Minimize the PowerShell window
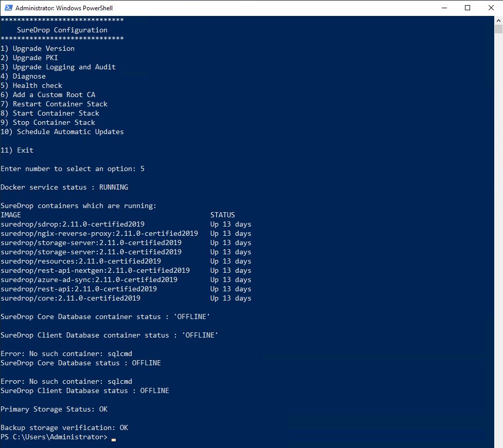Screen dimensions: 503x448 (444, 8)
